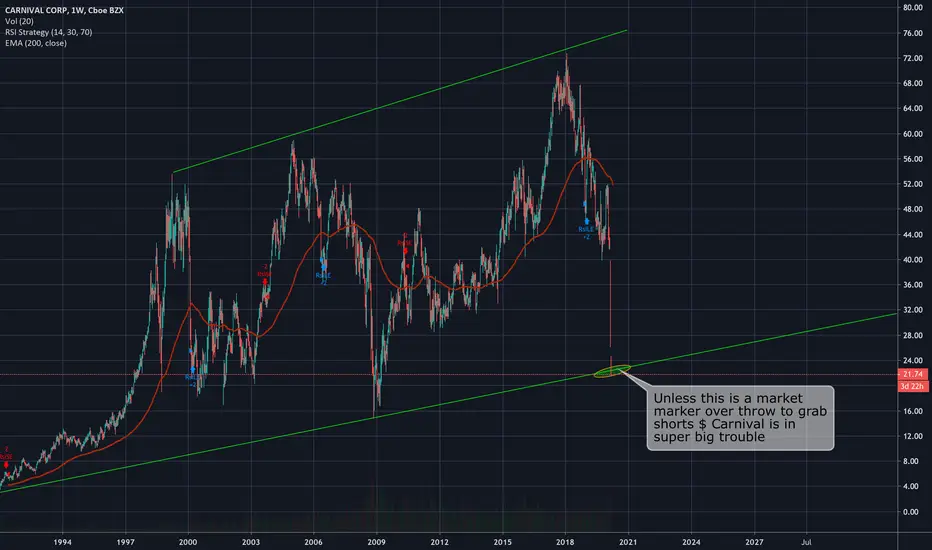Image resolution: width=932 pixels, height=550 pixels.
Task: Click the 72.00 price scale label
Action: tap(913, 58)
